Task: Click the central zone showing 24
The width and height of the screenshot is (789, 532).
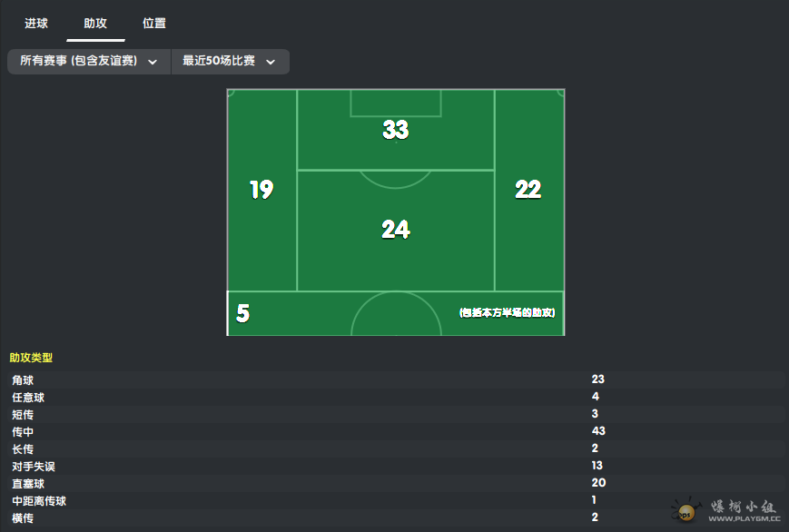Action: (396, 230)
